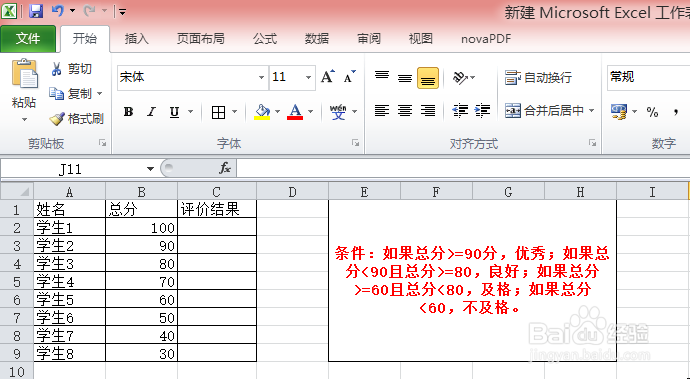Open the 剪贴板 clipboard dialog launcher
Image resolution: width=690 pixels, height=379 pixels.
pyautogui.click(x=103, y=143)
